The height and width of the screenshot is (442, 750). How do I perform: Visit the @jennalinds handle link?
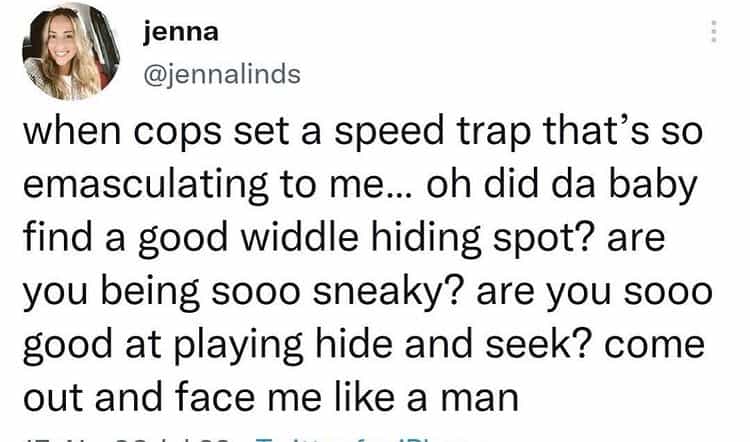pyautogui.click(x=222, y=74)
